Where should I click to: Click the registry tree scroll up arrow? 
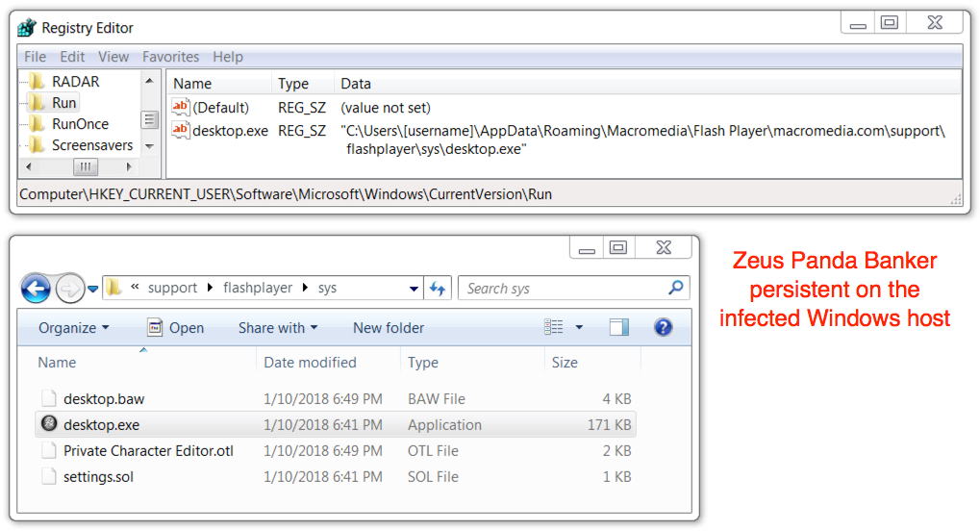149,81
